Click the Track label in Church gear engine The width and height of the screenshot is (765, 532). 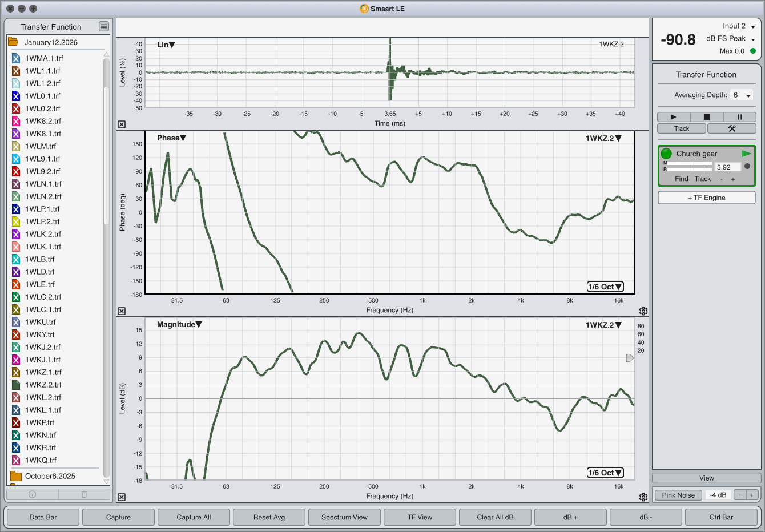tap(703, 179)
